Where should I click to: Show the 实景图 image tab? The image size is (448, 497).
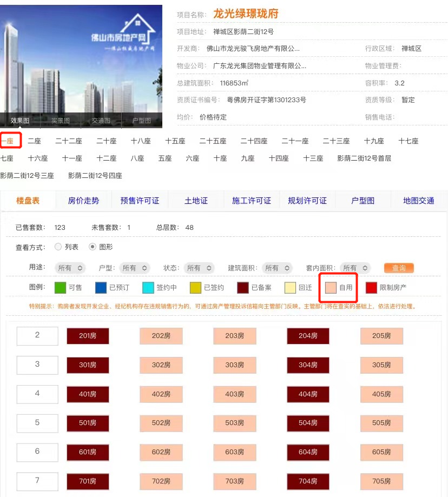coord(61,121)
